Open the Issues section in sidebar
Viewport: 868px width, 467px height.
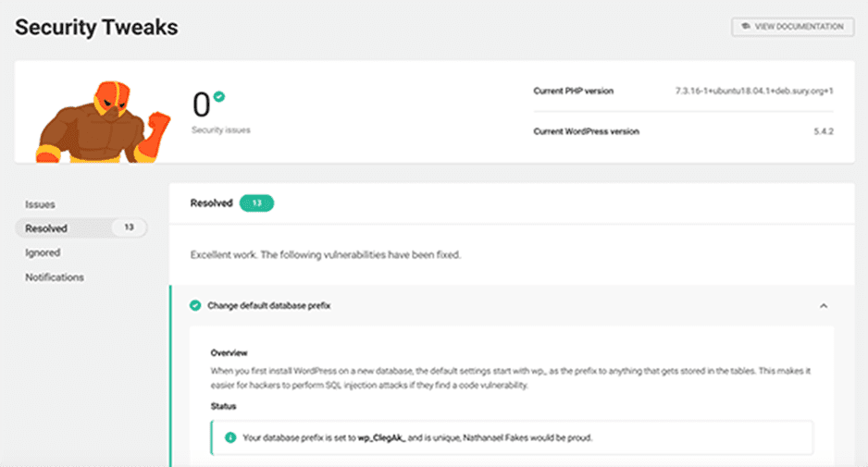pyautogui.click(x=40, y=204)
